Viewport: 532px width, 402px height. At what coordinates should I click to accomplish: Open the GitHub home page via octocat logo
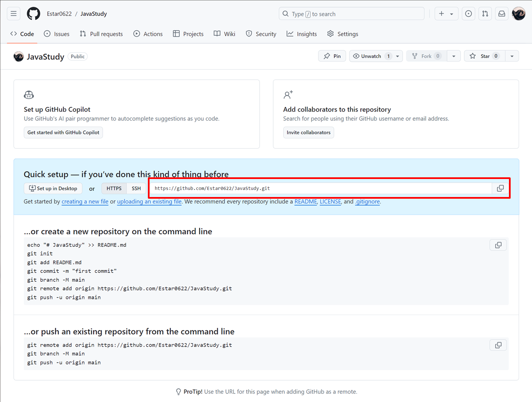pos(33,13)
